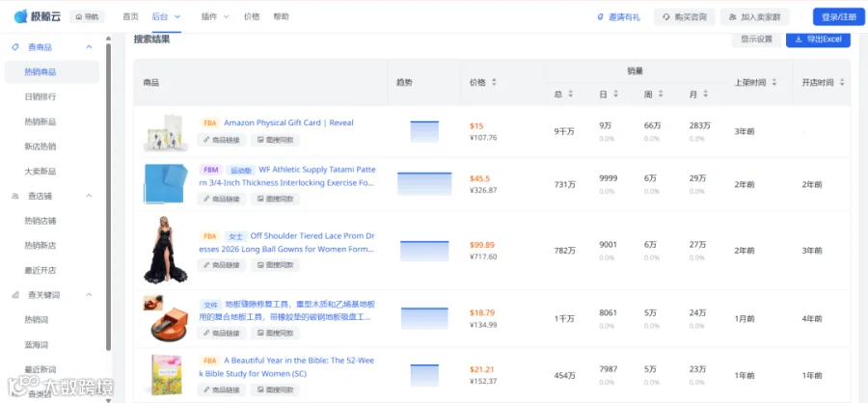
Task: Click the 邀请有礼 invite gift icon
Action: [600, 17]
